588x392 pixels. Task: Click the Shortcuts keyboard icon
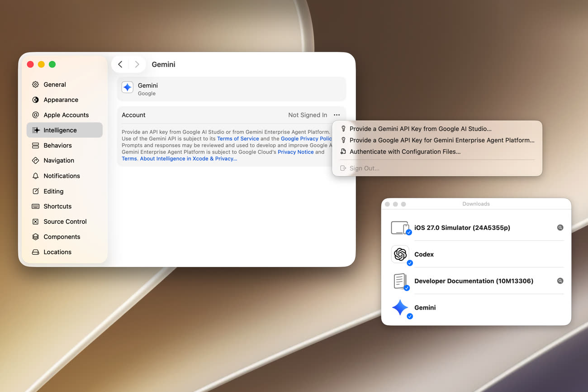click(x=35, y=206)
